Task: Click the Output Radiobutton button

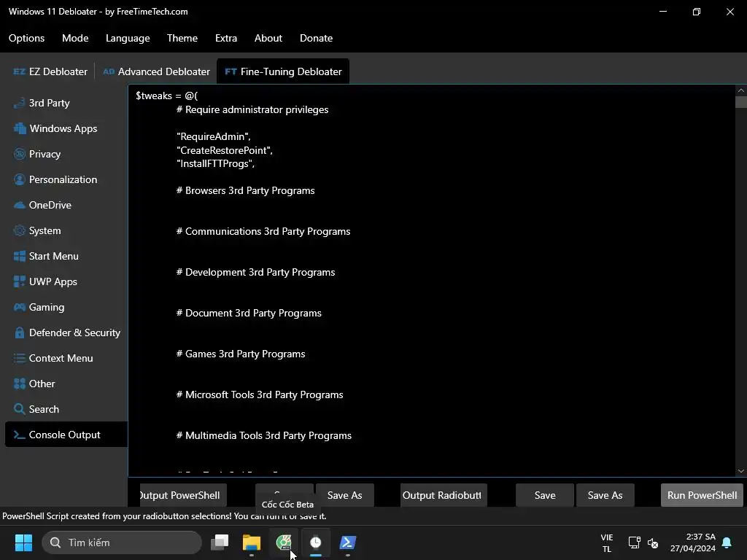Action: pyautogui.click(x=444, y=495)
